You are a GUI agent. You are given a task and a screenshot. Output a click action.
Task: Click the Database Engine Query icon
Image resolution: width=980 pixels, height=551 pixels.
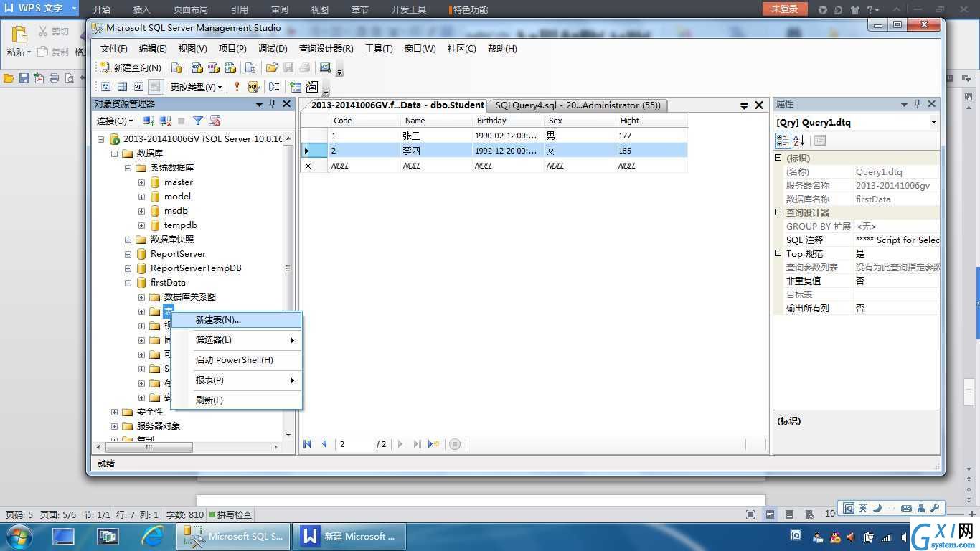click(176, 67)
